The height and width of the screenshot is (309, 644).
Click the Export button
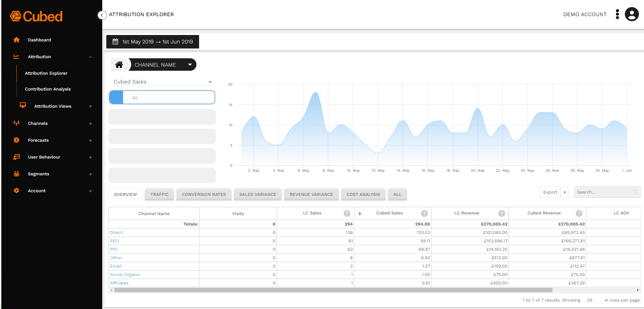[550, 192]
